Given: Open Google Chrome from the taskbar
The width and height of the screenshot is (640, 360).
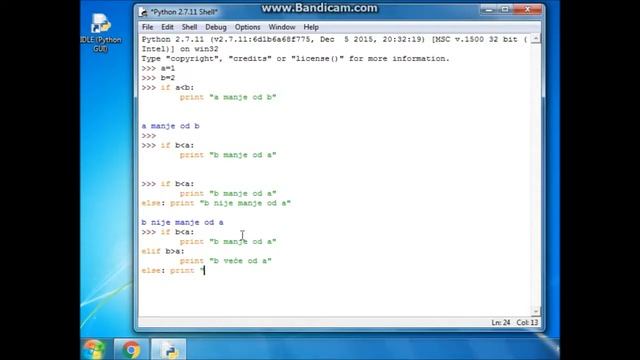Looking at the screenshot, I should click(131, 350).
